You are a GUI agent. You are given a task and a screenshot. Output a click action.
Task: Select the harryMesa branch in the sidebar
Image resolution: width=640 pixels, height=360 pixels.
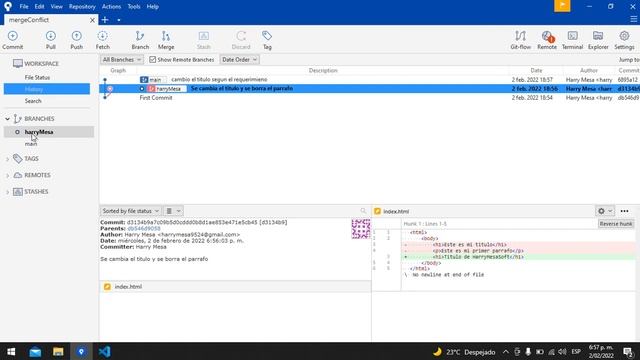tap(49, 132)
